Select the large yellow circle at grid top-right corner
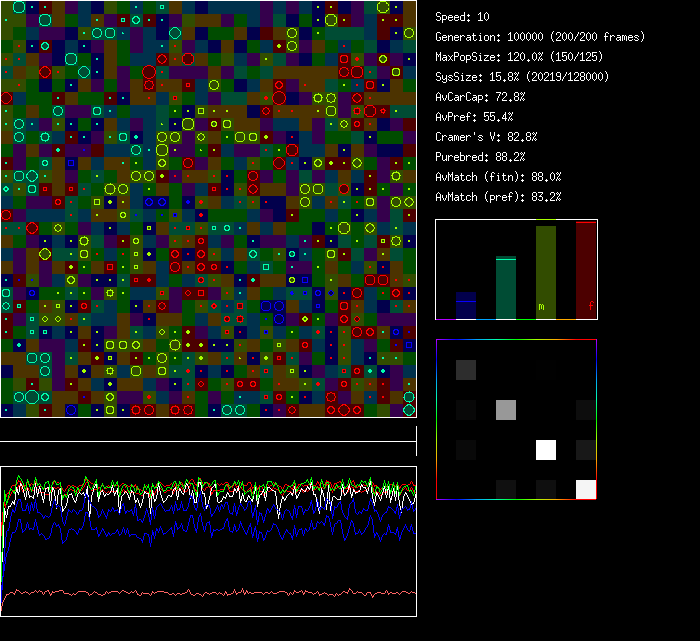700x641 pixels. pos(383,7)
